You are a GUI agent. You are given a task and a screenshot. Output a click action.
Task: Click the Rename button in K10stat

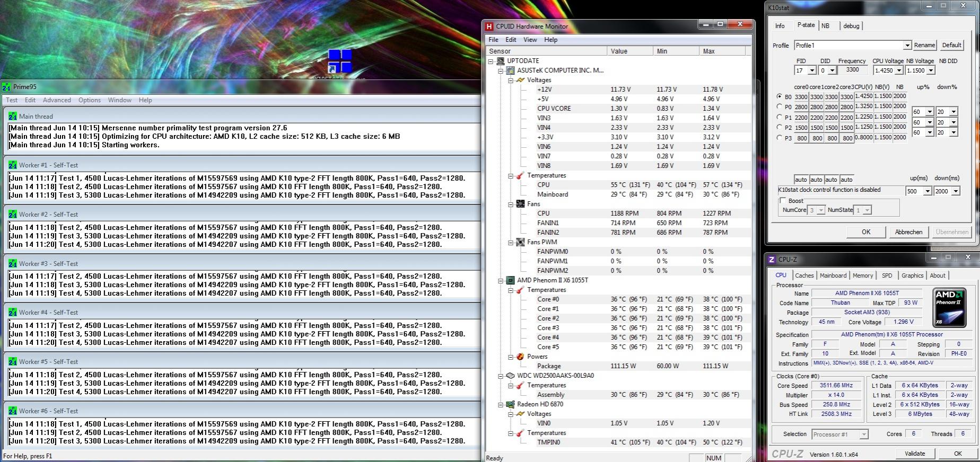tap(925, 46)
